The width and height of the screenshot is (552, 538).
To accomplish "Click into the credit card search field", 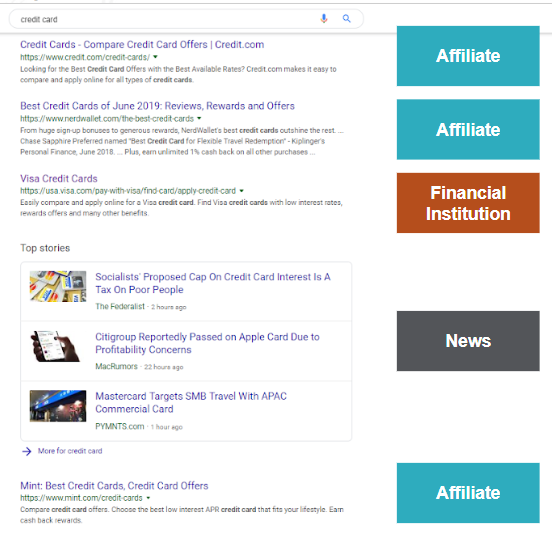I will (x=165, y=19).
